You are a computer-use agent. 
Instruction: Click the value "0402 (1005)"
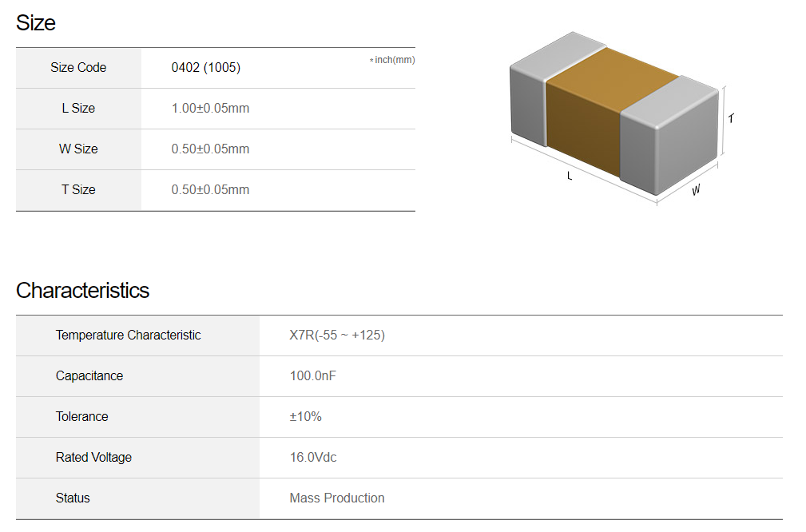pos(205,68)
